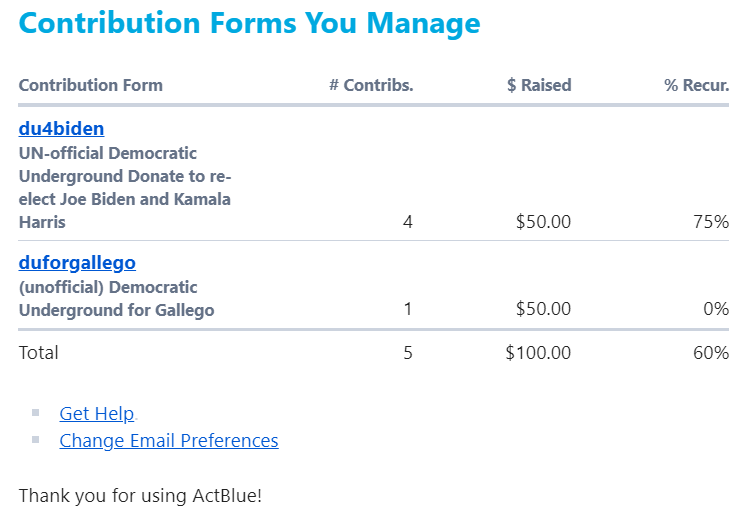Open the du4biden contribution form link

(x=61, y=129)
